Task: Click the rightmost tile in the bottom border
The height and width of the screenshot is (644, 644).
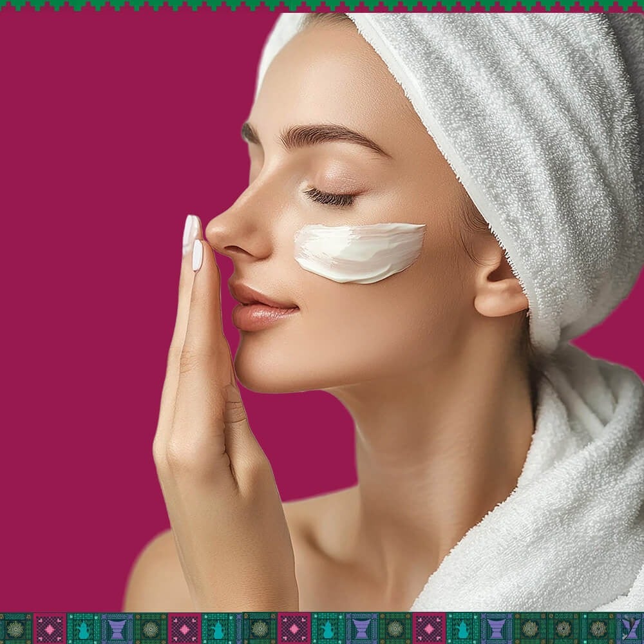Action: coord(630,628)
